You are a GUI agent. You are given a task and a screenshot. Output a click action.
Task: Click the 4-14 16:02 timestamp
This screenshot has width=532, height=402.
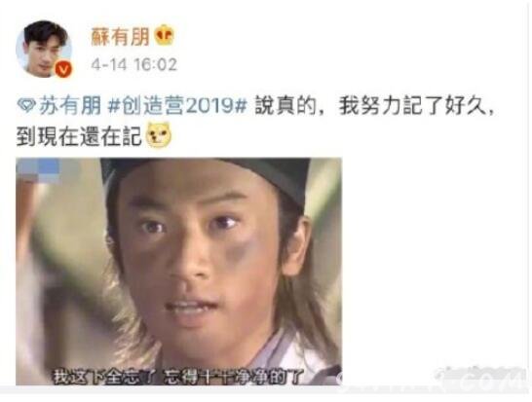(x=134, y=64)
